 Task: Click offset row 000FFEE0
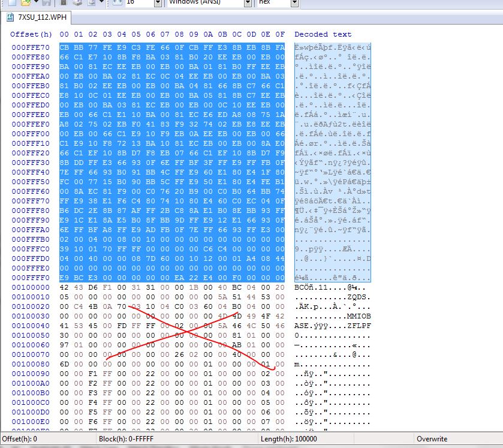pos(31,115)
